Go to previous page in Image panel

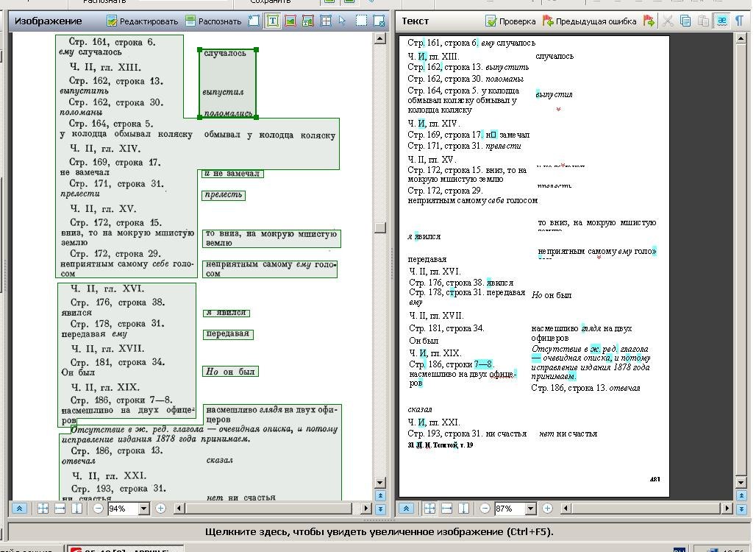click(380, 495)
